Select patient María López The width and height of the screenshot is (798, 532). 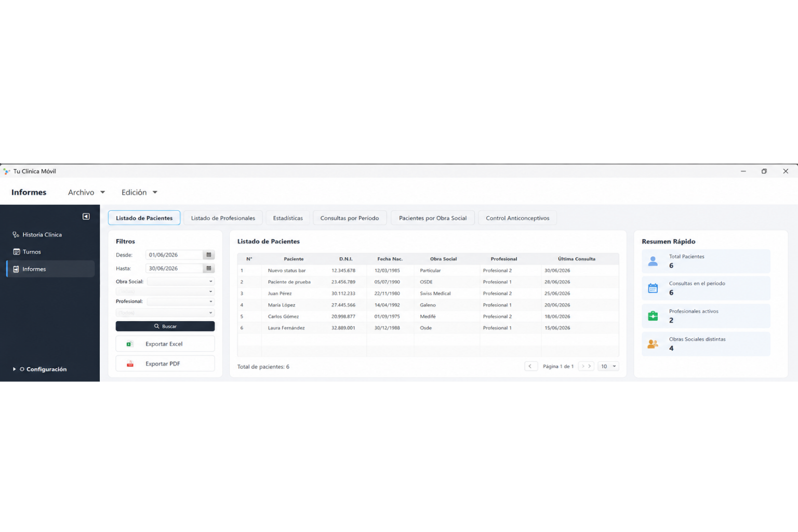coord(428,305)
